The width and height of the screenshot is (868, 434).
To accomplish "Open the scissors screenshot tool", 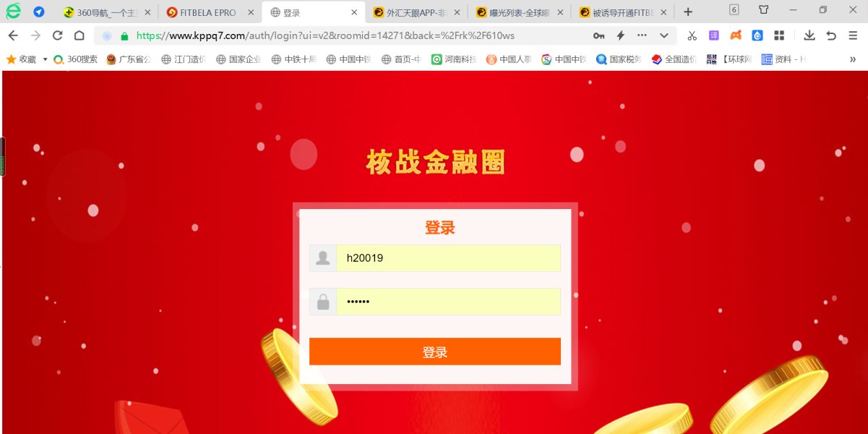I will pos(692,35).
